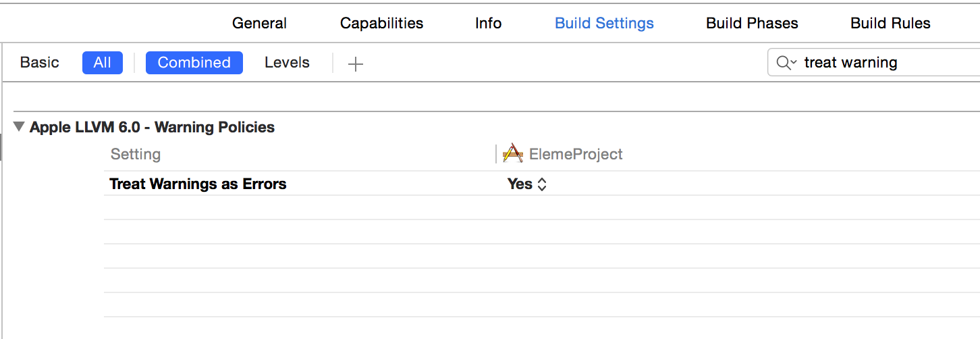Switch to the Build Rules tab
This screenshot has height=339, width=980.
click(890, 23)
